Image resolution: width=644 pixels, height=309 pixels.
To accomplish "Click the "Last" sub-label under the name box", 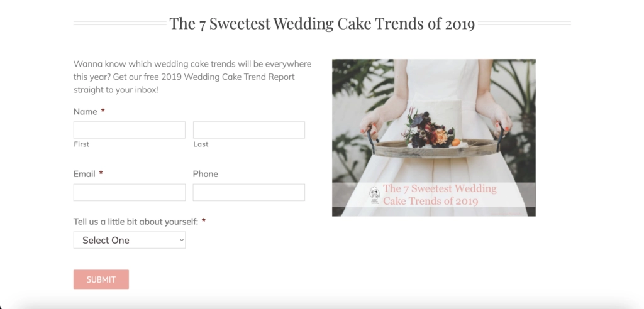I will (201, 144).
